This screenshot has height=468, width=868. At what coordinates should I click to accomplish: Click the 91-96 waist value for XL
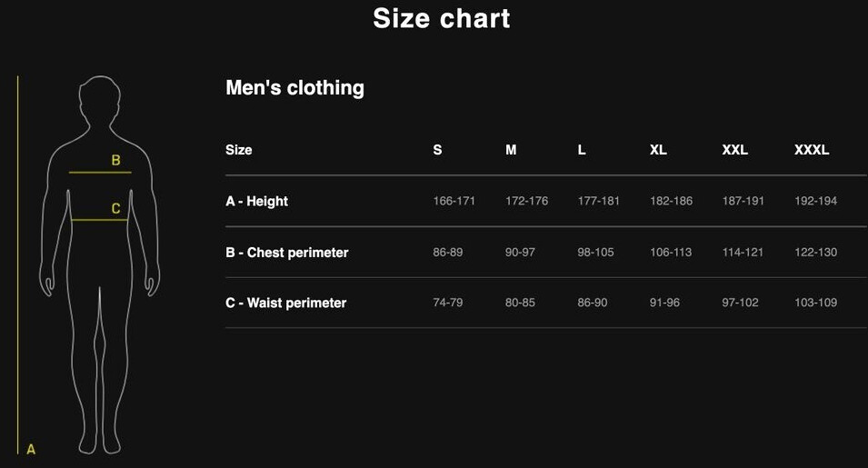point(664,303)
